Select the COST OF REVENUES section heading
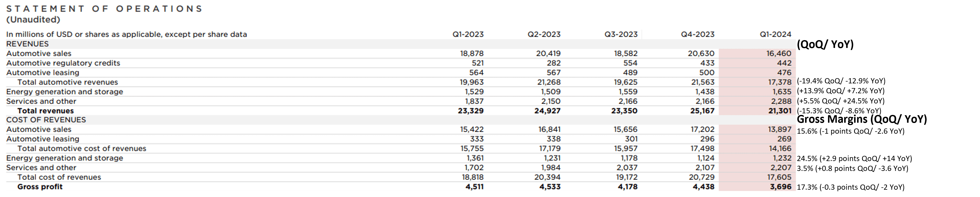Image resolution: width=980 pixels, height=197 pixels. point(46,120)
